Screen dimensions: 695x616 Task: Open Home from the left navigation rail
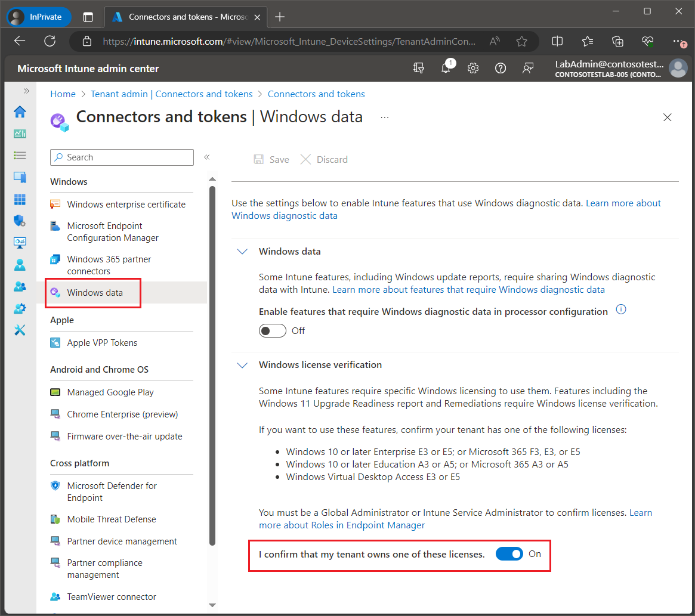pyautogui.click(x=20, y=112)
